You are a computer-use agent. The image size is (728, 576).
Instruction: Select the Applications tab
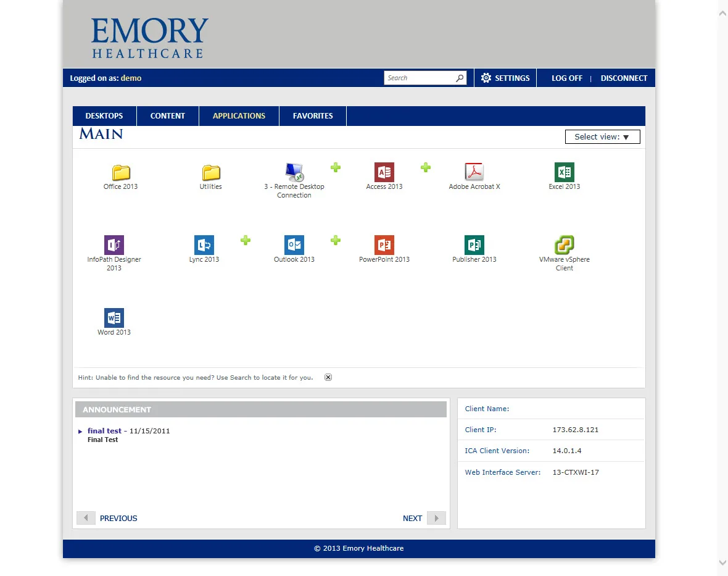pyautogui.click(x=239, y=115)
